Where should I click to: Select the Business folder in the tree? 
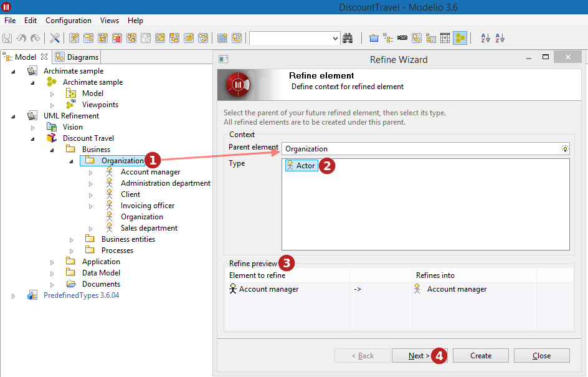coord(96,150)
